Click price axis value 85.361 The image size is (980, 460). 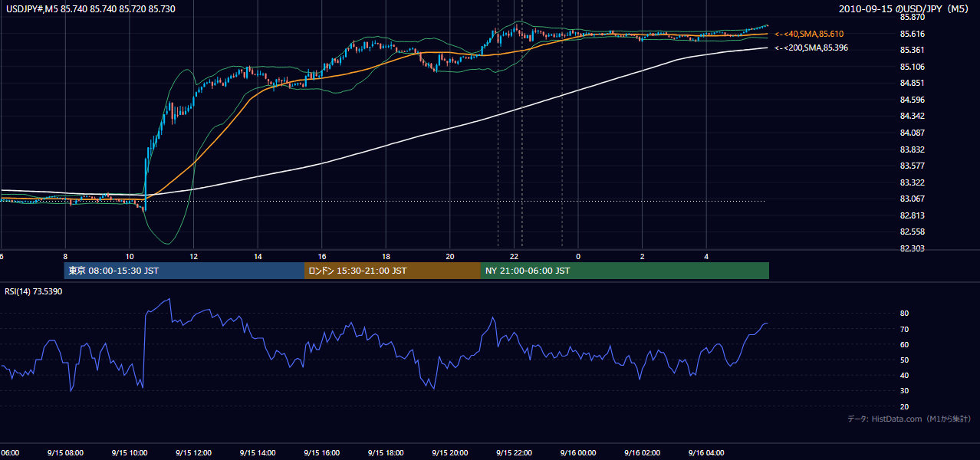pyautogui.click(x=912, y=50)
